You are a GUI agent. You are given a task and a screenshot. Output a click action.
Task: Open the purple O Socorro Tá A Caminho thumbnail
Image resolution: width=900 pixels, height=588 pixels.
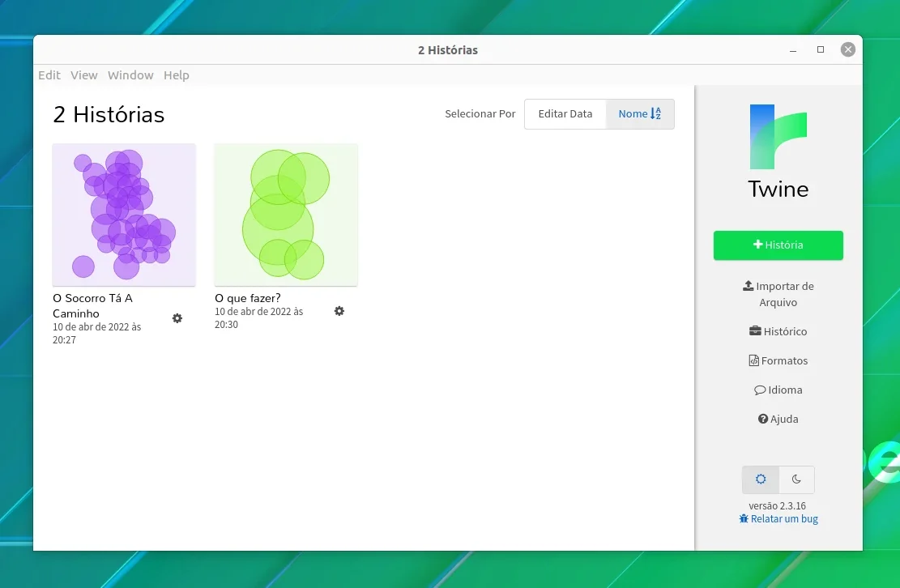click(124, 215)
